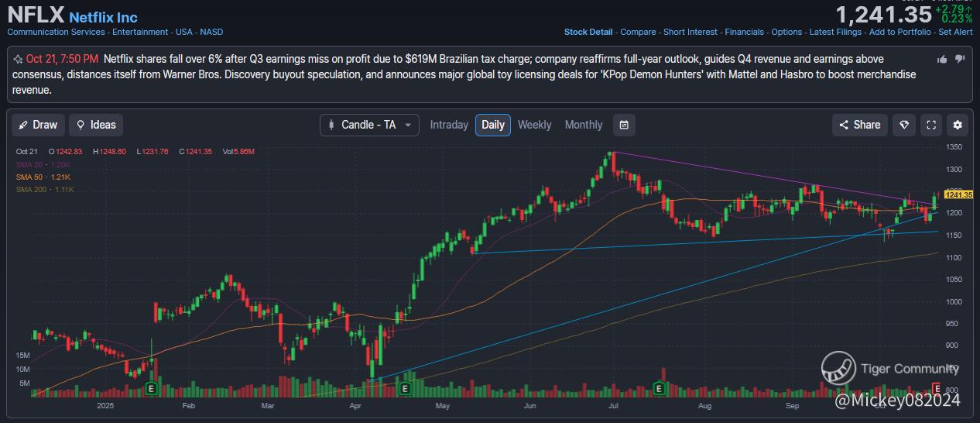The width and height of the screenshot is (980, 423).
Task: Open chart settings gear
Action: [x=958, y=125]
